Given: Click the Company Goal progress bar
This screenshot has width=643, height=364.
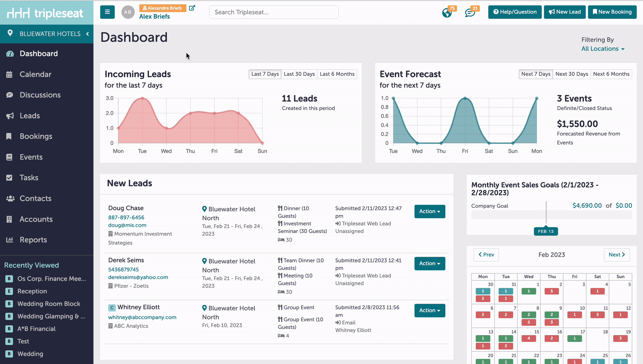Looking at the screenshot, I should point(552,215).
